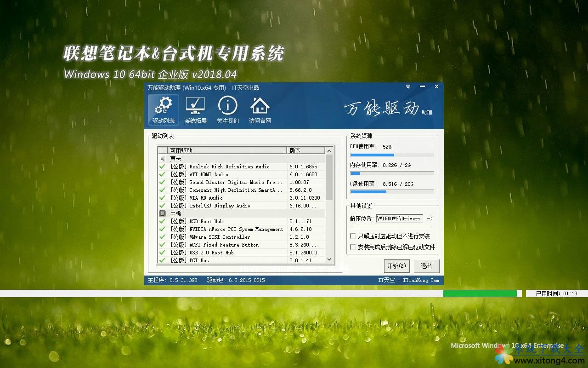Sort the list by the 版本 column header
The width and height of the screenshot is (588, 368).
[x=294, y=150]
